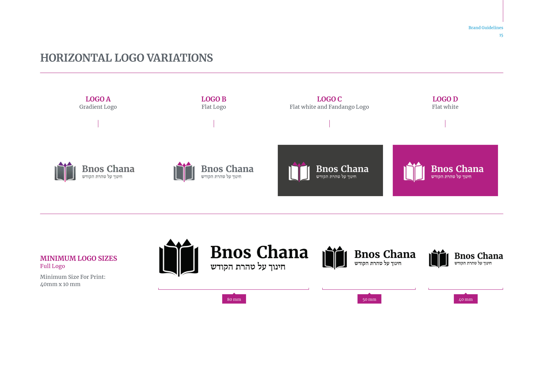This screenshot has width=554, height=392.
Task: Click the LOGO B heading
Action: point(214,99)
